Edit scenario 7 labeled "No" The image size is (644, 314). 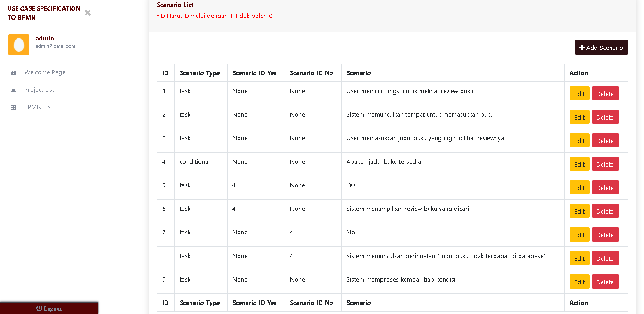click(579, 234)
